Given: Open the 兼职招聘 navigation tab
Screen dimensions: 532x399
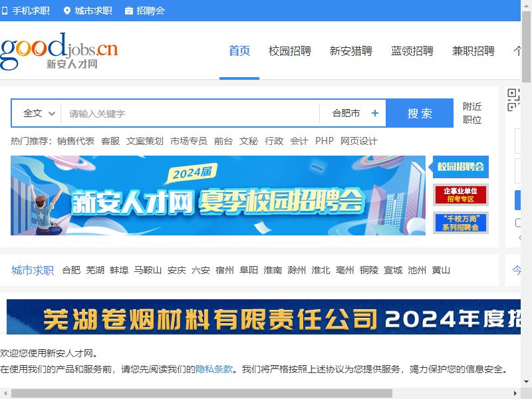Looking at the screenshot, I should [x=473, y=51].
